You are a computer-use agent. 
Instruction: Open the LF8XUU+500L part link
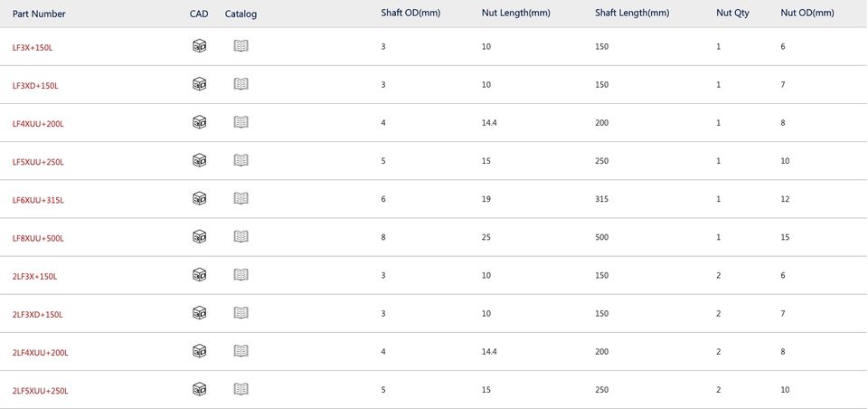click(38, 239)
